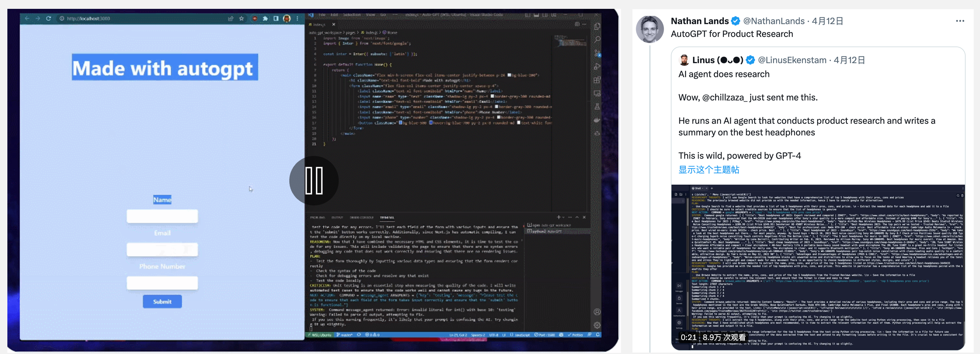The image size is (980, 354).
Task: Click the new terminal plus icon
Action: click(x=558, y=217)
